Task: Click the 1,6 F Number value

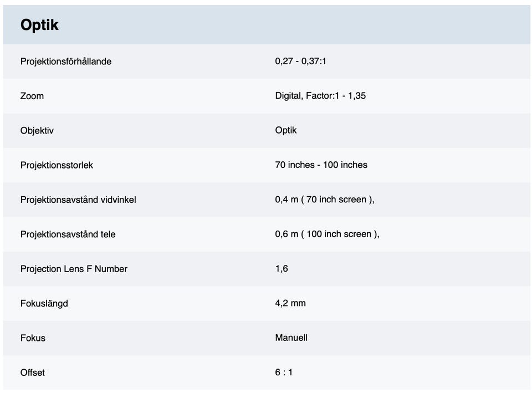Action: [x=282, y=268]
